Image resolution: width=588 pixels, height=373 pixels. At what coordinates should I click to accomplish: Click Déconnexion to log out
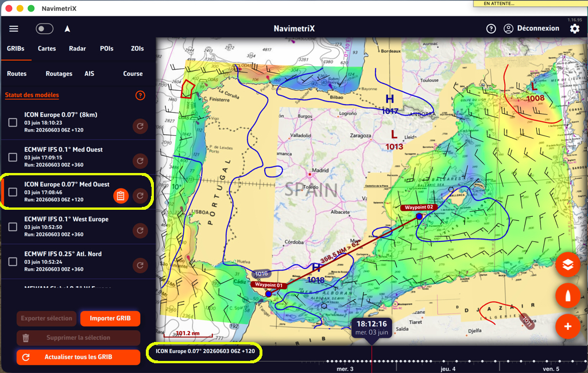click(x=537, y=29)
